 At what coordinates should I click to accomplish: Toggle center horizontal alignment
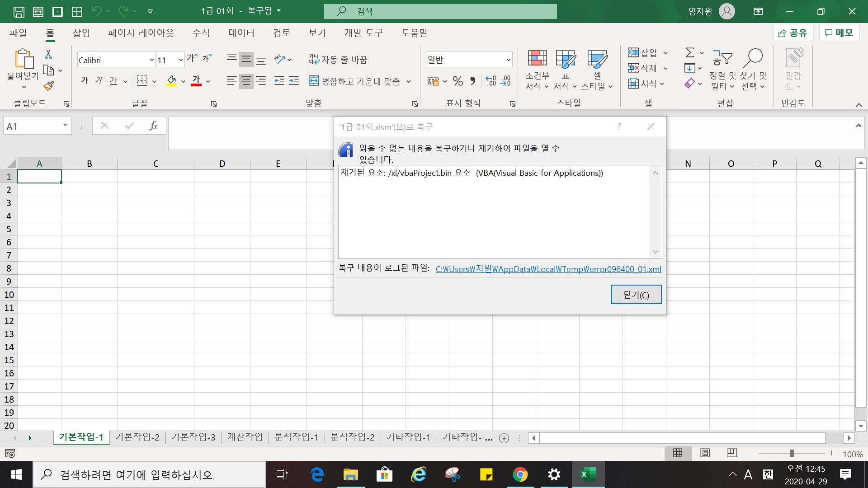pyautogui.click(x=246, y=81)
